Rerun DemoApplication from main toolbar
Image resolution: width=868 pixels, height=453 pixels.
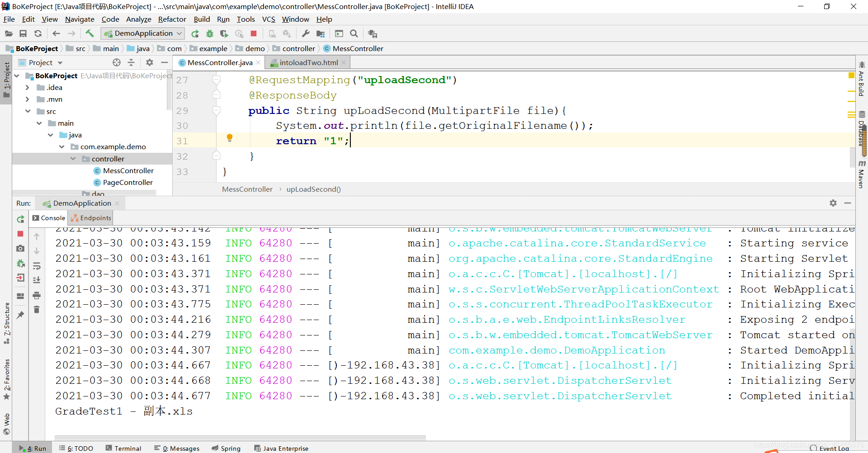pos(195,33)
